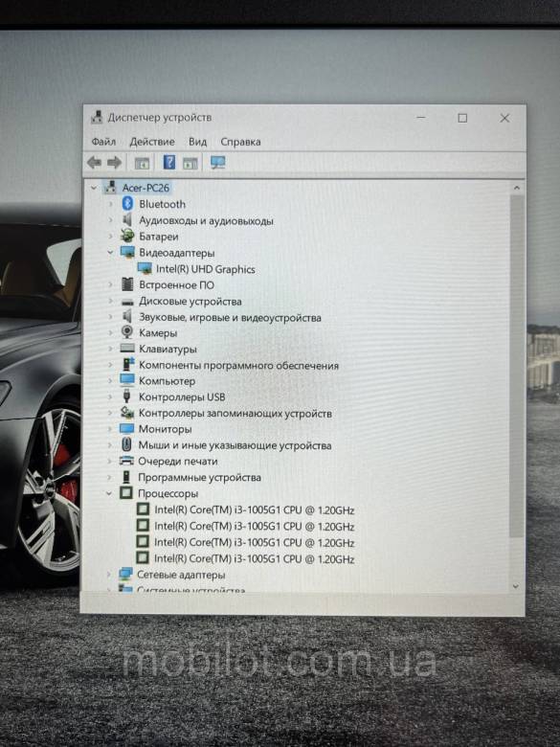Screen dimensions: 560x747
Task: Click the Встроенное ПО chip icon
Action: [127, 284]
